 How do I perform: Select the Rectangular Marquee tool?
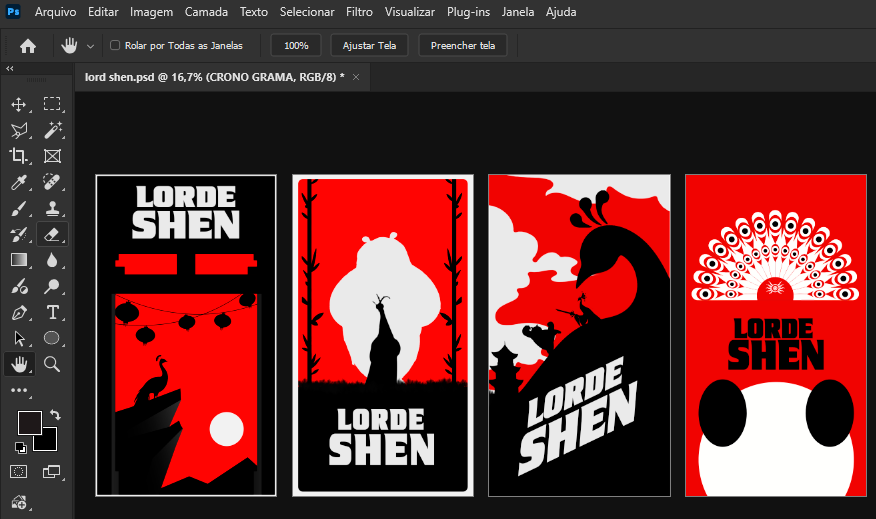(52, 104)
